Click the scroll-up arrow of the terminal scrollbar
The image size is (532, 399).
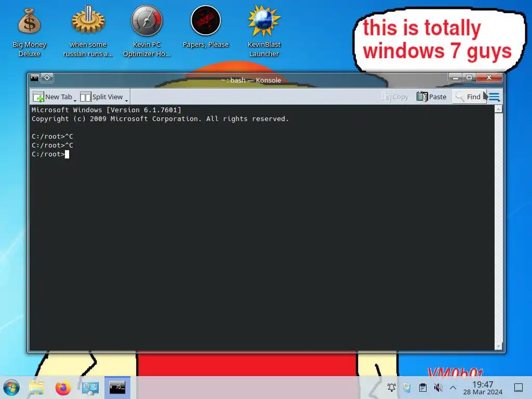click(x=498, y=109)
